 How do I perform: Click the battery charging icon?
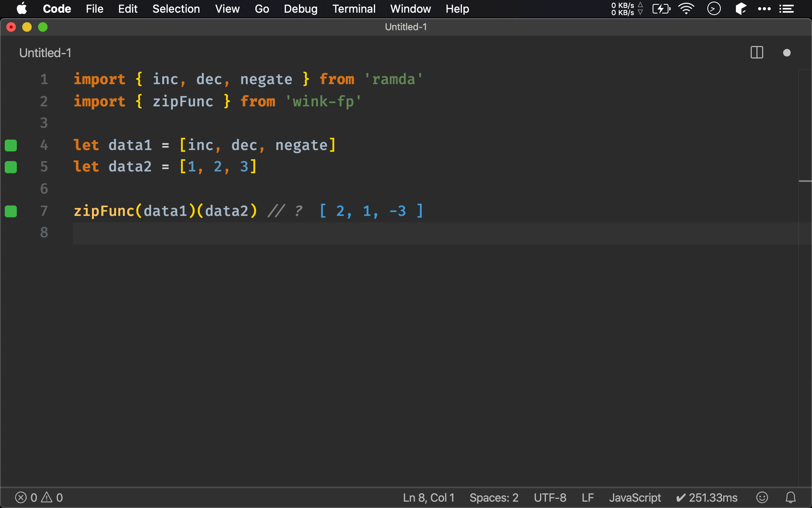(661, 9)
